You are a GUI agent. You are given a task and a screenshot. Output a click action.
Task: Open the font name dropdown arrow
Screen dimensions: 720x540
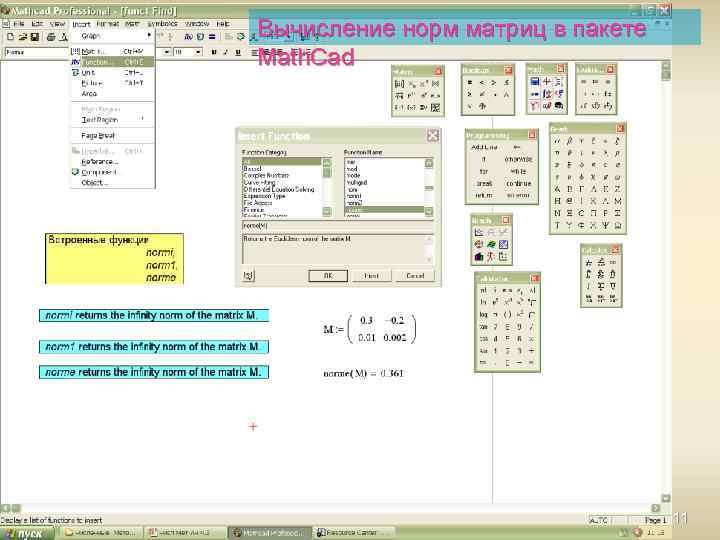tap(167, 52)
